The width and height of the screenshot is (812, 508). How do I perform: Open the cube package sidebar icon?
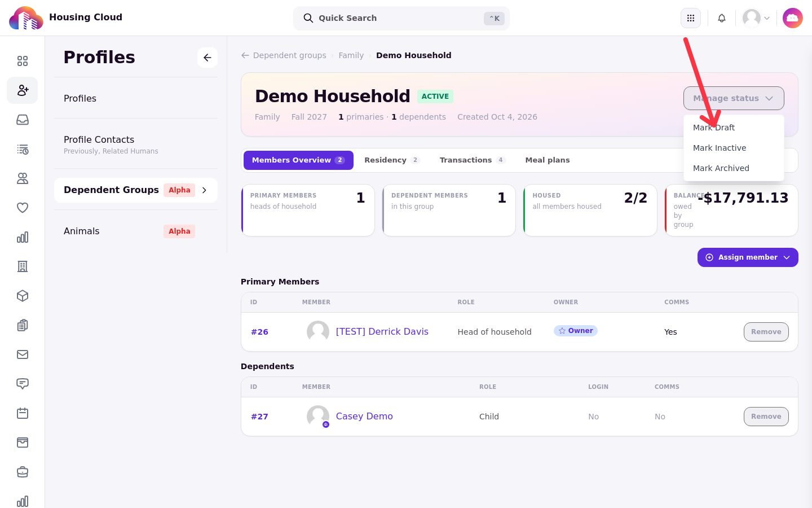[23, 296]
